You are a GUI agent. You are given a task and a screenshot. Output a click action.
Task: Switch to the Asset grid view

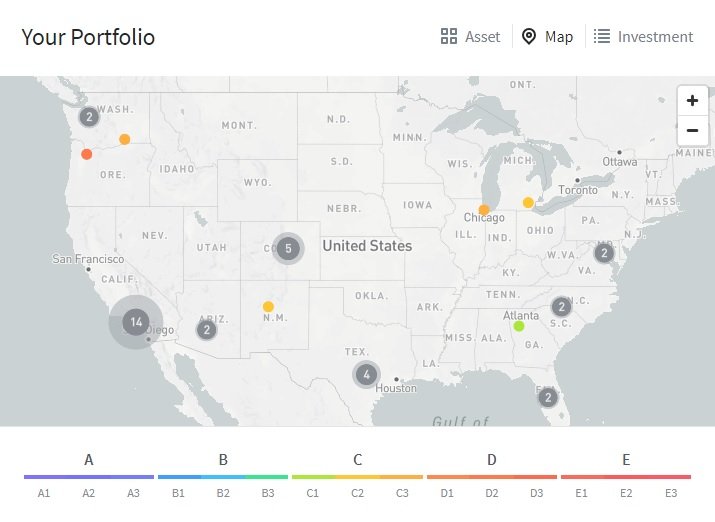(x=470, y=36)
